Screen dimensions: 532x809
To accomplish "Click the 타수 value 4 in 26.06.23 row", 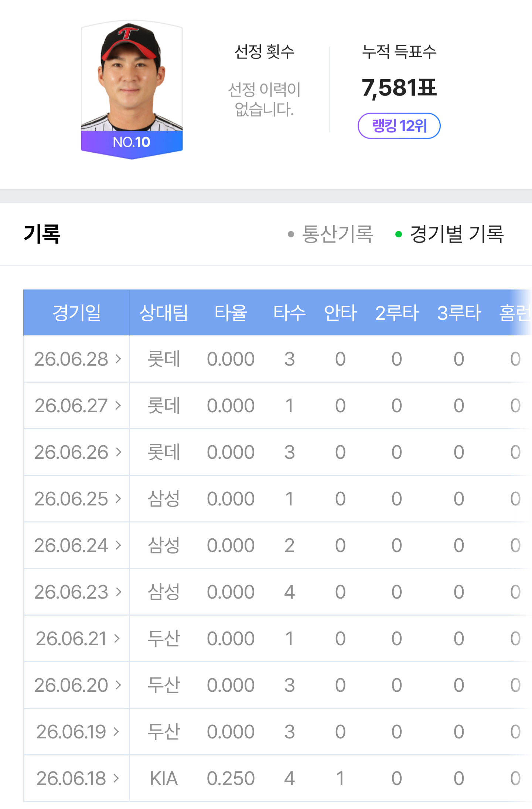I will (x=289, y=592).
